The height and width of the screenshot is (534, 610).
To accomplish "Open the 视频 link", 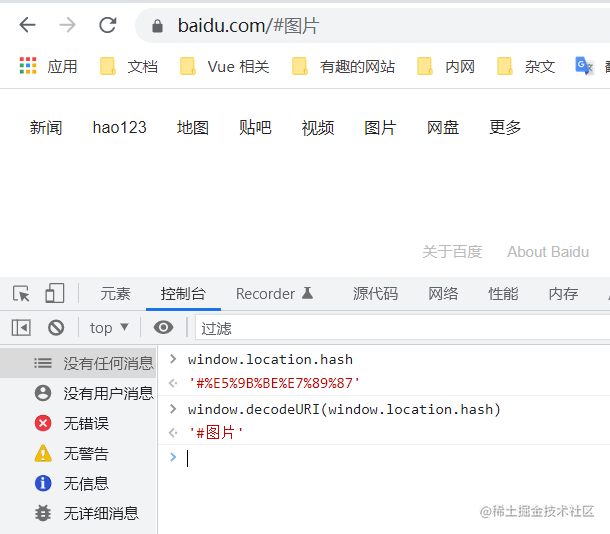I will point(318,128).
